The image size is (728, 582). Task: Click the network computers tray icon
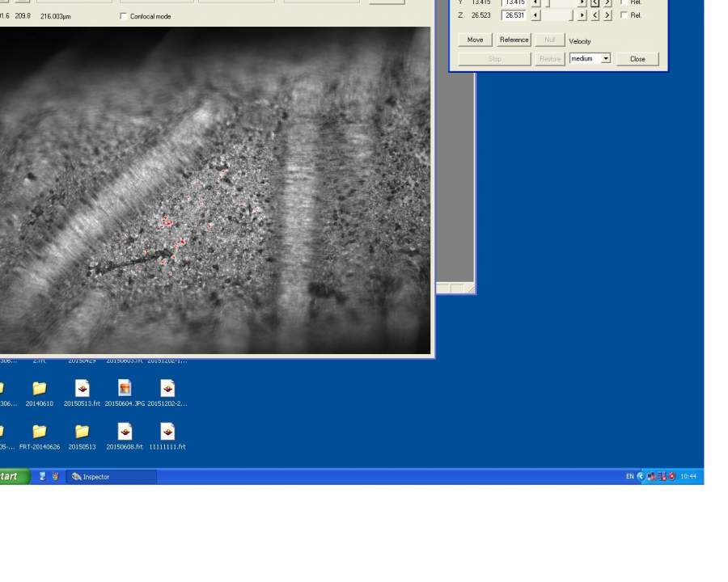[651, 476]
